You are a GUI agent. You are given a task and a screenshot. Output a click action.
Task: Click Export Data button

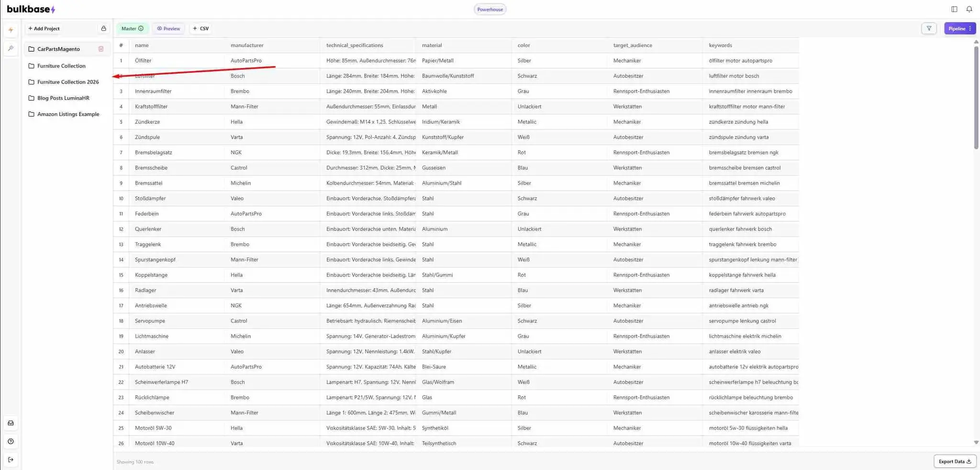pos(955,461)
